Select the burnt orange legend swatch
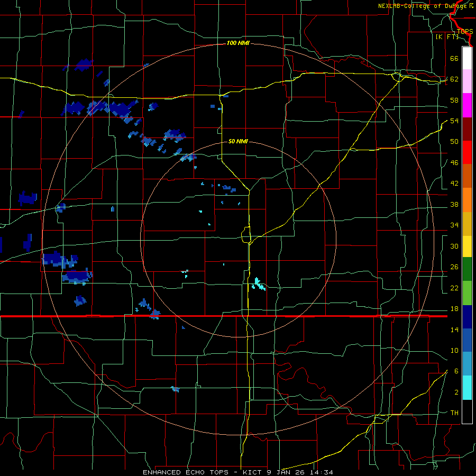Viewport: 476px width, 476px height. click(x=467, y=176)
